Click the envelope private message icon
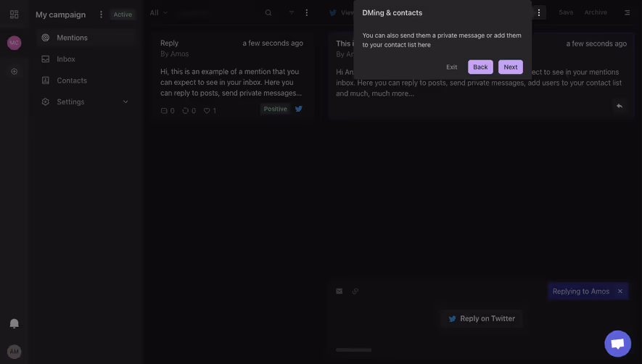This screenshot has height=364, width=642. point(339,291)
